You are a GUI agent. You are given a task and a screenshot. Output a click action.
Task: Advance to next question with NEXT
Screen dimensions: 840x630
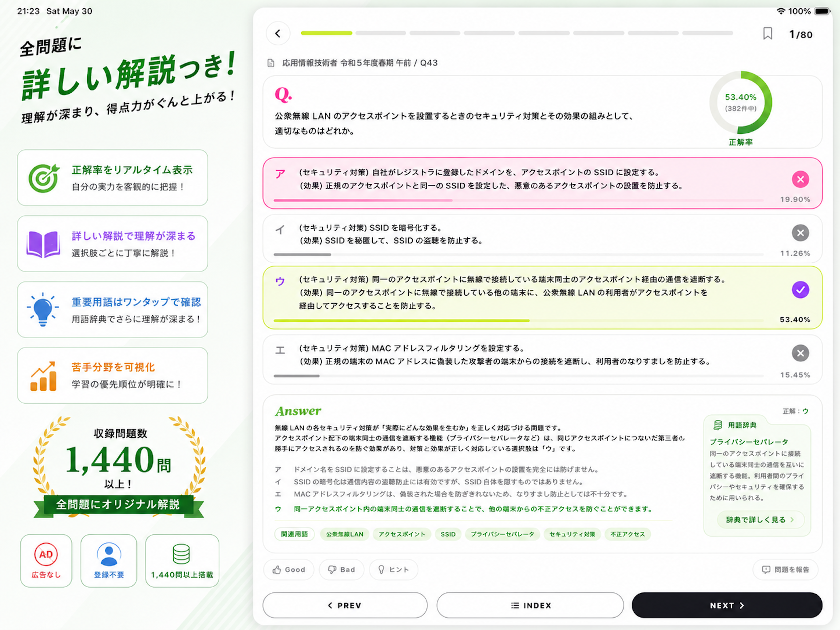pyautogui.click(x=727, y=605)
